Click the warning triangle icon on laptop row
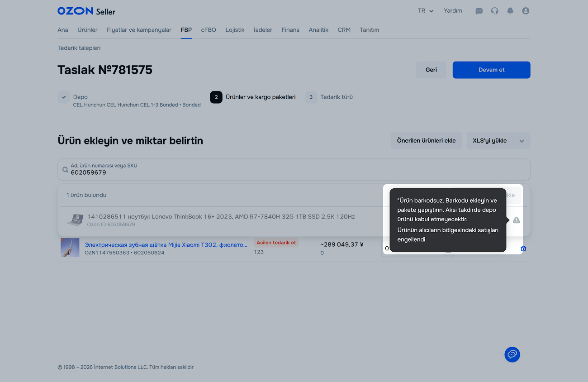 click(x=517, y=220)
